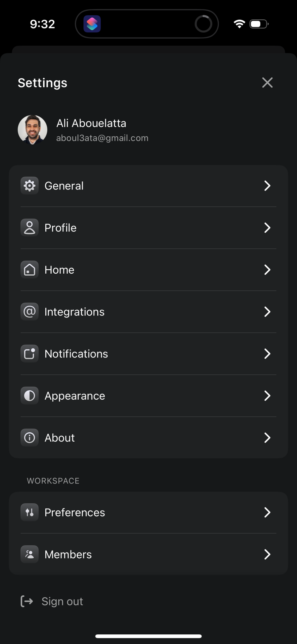Expand General settings via its chevron

pyautogui.click(x=267, y=186)
